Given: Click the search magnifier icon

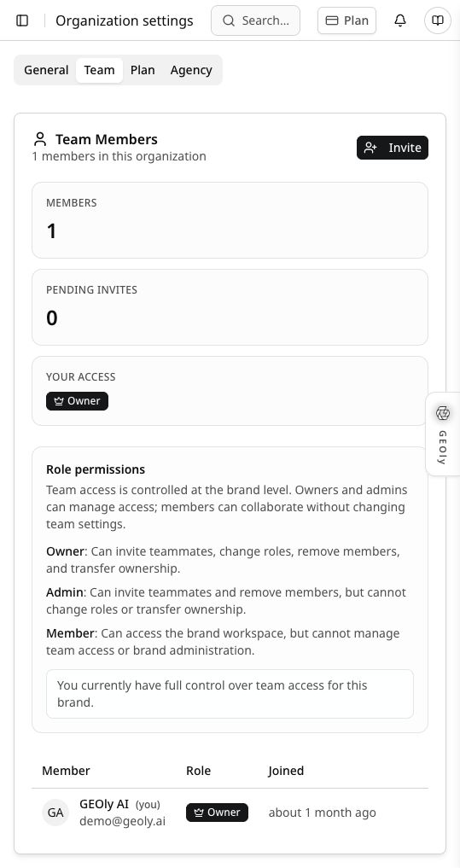Looking at the screenshot, I should pyautogui.click(x=229, y=20).
